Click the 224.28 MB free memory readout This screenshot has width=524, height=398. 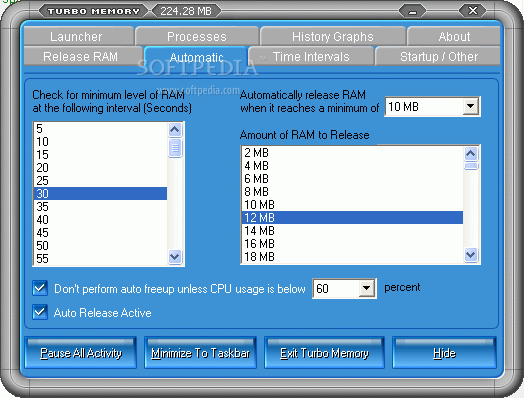186,11
